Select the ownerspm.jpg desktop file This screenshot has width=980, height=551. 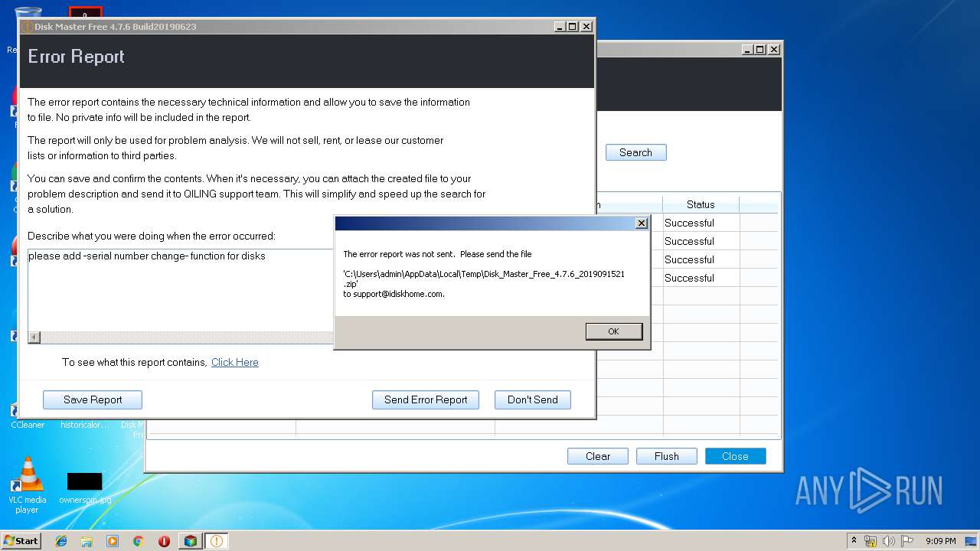[84, 488]
